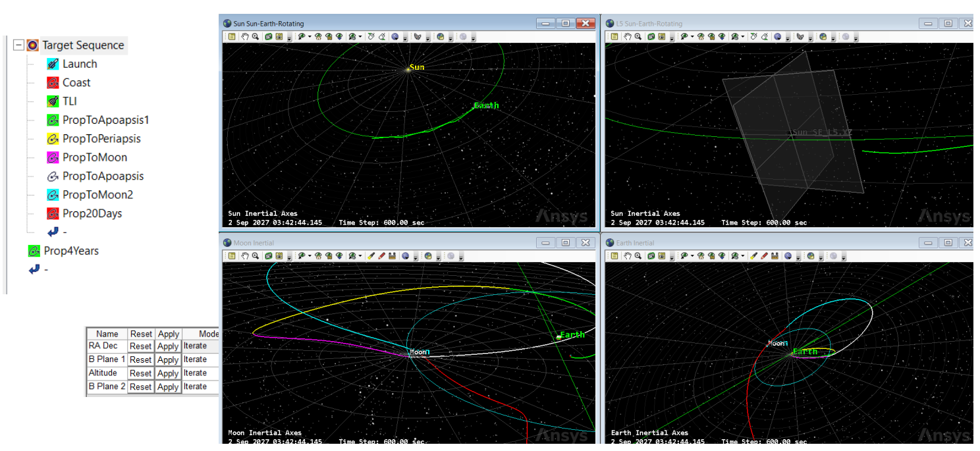Open Mode dropdown for B Plane 1 row
The height and width of the screenshot is (451, 980).
[200, 359]
